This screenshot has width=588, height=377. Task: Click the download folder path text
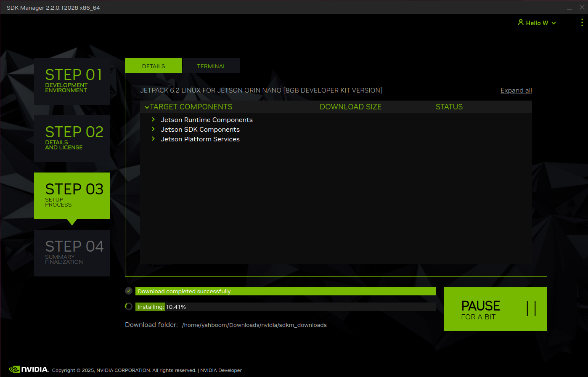pos(254,325)
